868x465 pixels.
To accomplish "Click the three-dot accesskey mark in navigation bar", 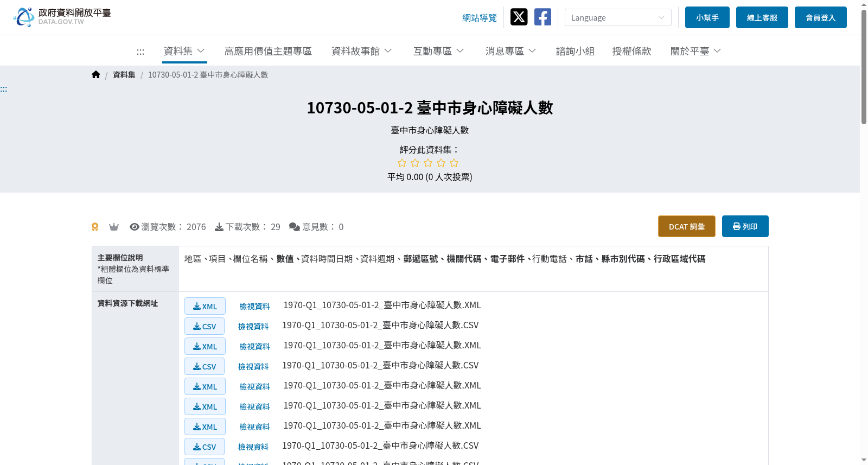I will click(141, 52).
